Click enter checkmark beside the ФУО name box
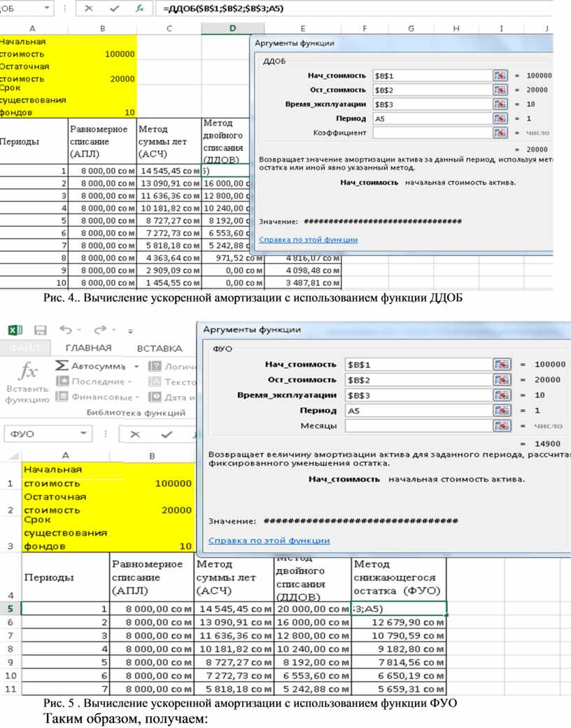 tap(167, 435)
